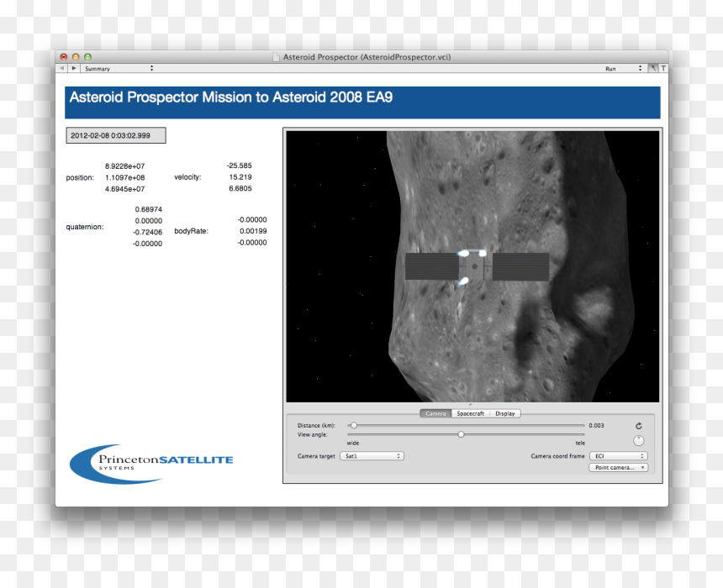Click the Asteroid Prospector Mission heading
Screen dimensions: 723x588
coord(231,97)
